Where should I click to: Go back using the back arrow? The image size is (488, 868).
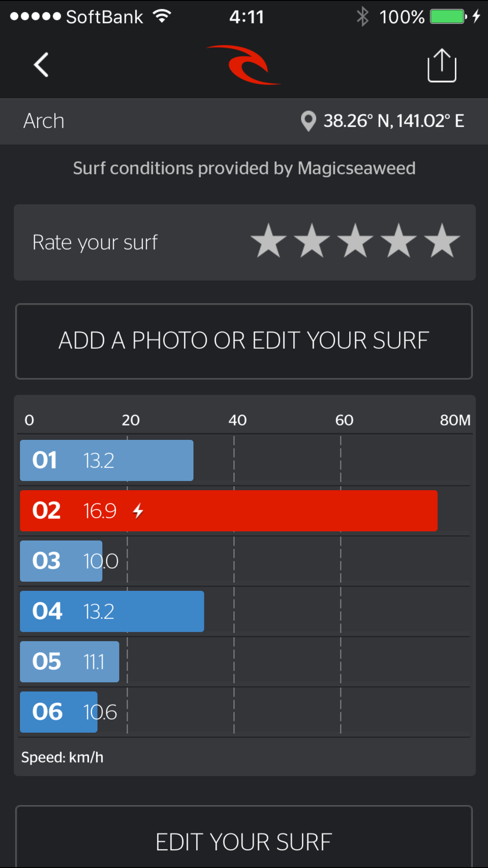coord(41,65)
